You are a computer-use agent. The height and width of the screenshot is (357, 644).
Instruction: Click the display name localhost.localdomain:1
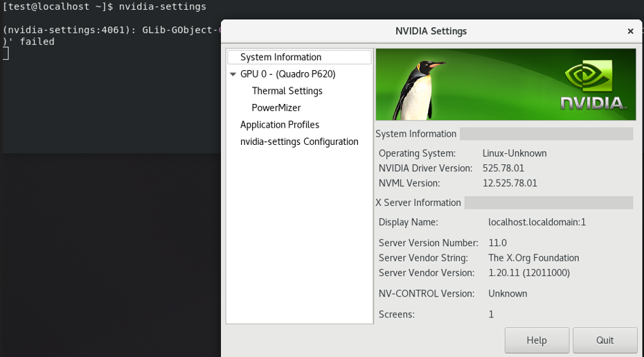pyautogui.click(x=537, y=222)
